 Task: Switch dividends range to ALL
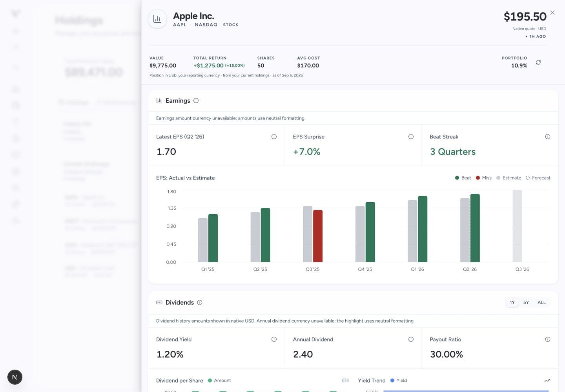pos(541,303)
